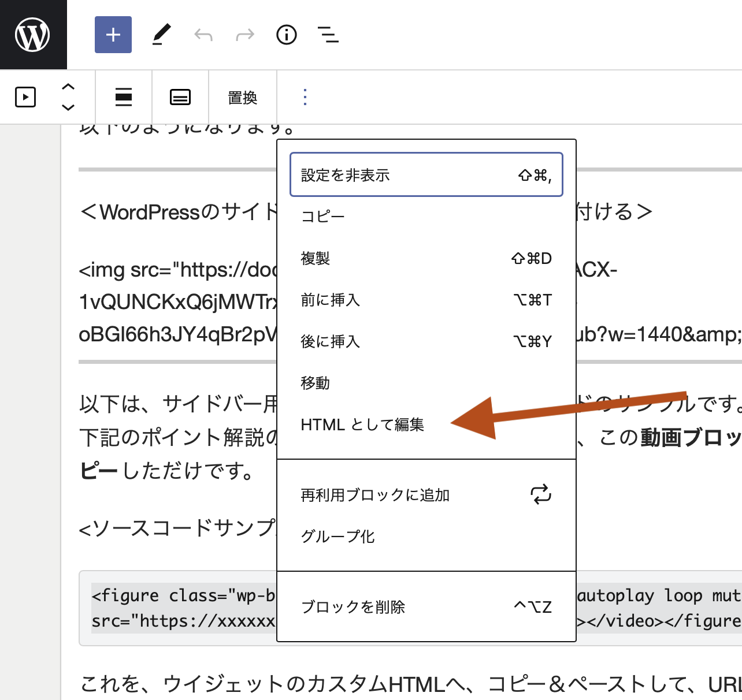The image size is (742, 700).
Task: Click 再利用ブロックに追加 option
Action: 376,495
